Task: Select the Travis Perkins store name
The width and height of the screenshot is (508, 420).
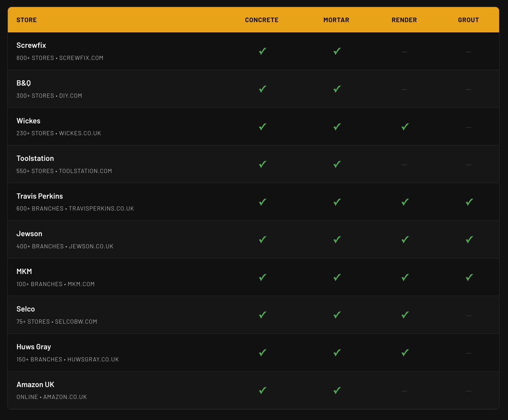Action: 40,196
